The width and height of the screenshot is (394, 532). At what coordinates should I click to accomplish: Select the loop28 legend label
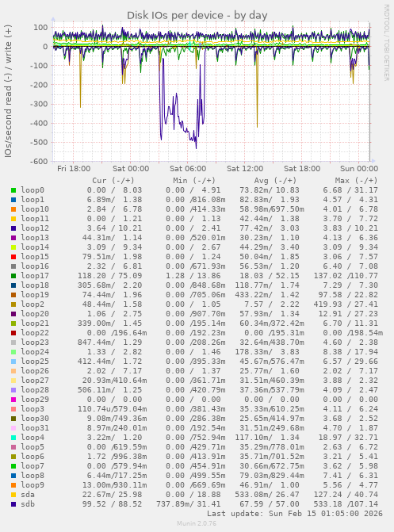(x=35, y=390)
